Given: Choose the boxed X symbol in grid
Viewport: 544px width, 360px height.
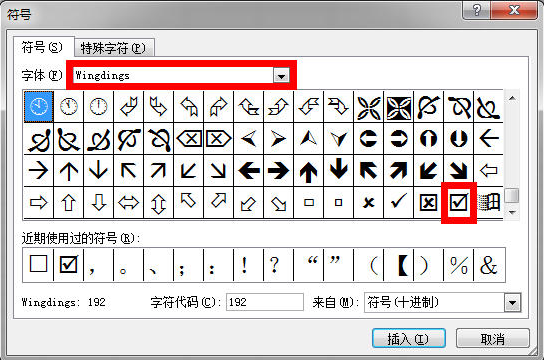Looking at the screenshot, I should pyautogui.click(x=428, y=203).
